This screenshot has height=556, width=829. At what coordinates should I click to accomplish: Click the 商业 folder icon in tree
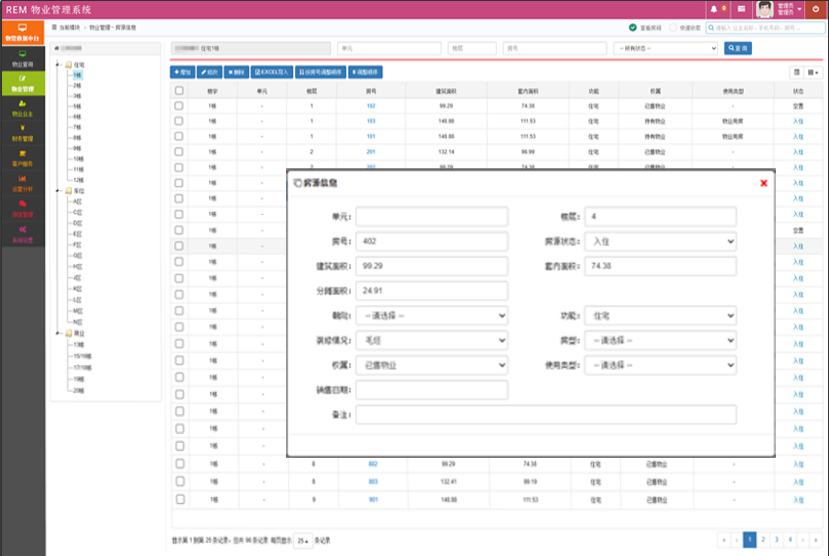pos(68,333)
